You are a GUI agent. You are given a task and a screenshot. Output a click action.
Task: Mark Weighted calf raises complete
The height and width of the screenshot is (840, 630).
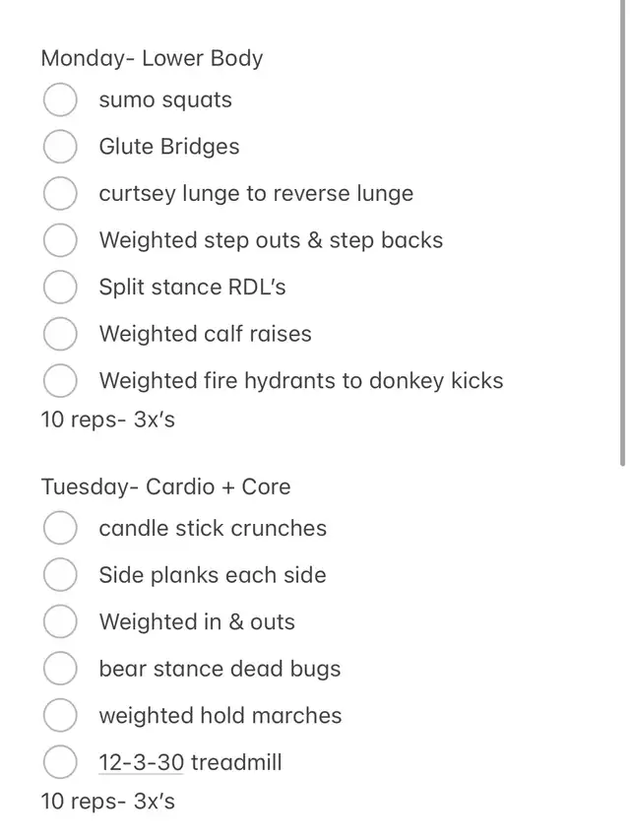tap(60, 334)
